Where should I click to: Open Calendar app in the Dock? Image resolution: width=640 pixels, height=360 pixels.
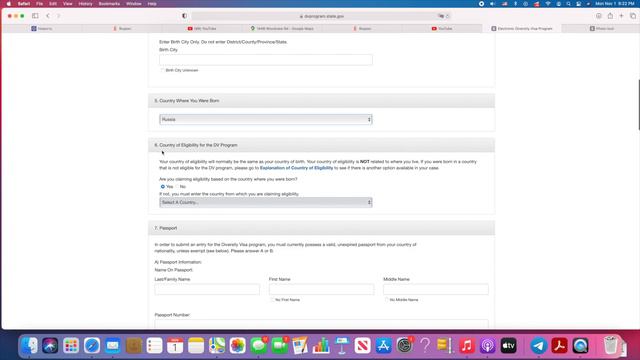pos(175,346)
